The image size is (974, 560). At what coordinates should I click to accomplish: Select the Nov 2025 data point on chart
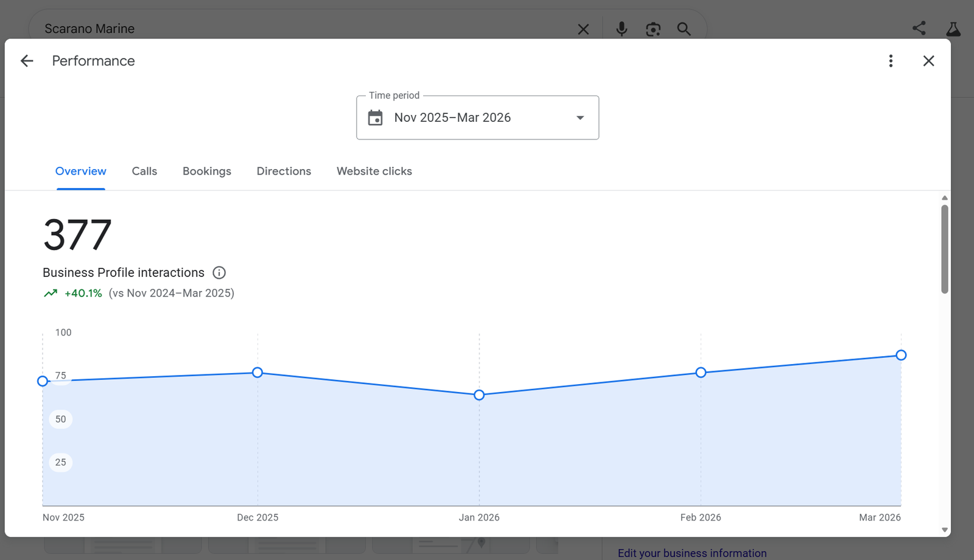(x=43, y=381)
